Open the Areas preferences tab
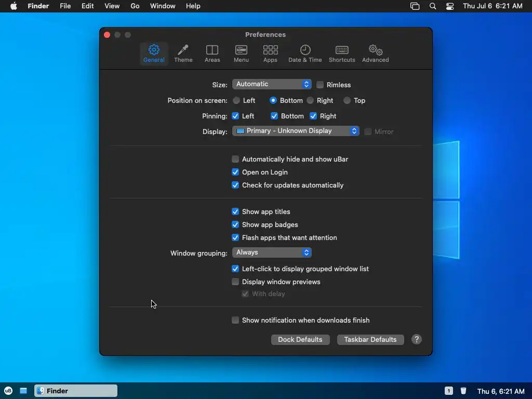This screenshot has width=532, height=399. 212,54
